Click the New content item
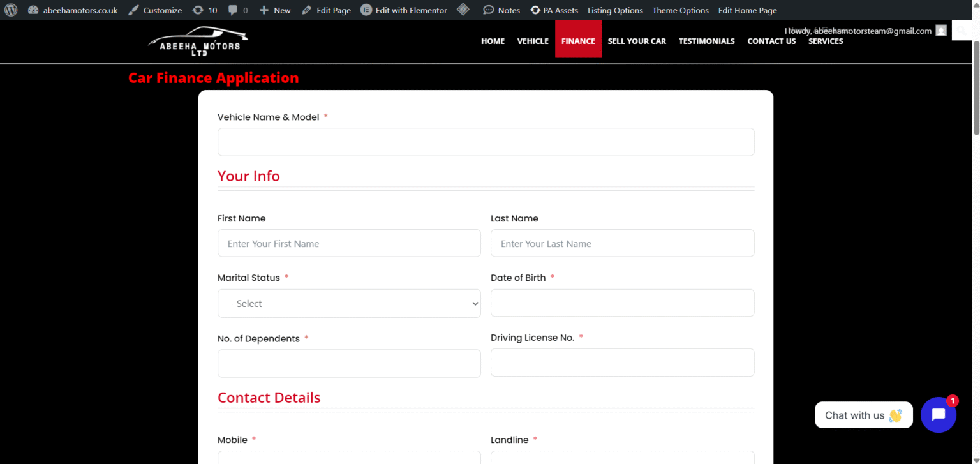Image resolution: width=980 pixels, height=464 pixels. coord(275,10)
